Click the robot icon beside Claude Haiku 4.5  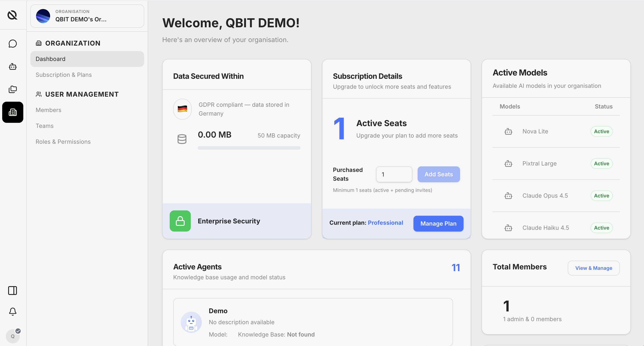pyautogui.click(x=508, y=228)
